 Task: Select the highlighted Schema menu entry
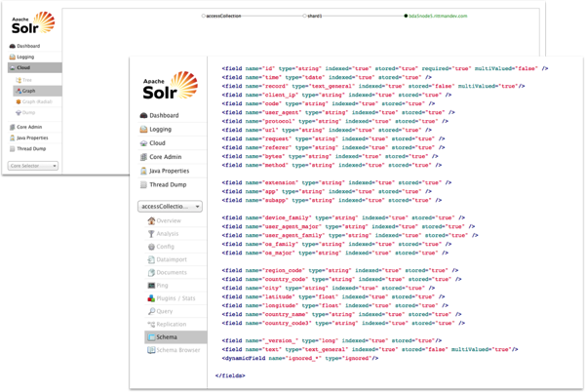[175, 337]
